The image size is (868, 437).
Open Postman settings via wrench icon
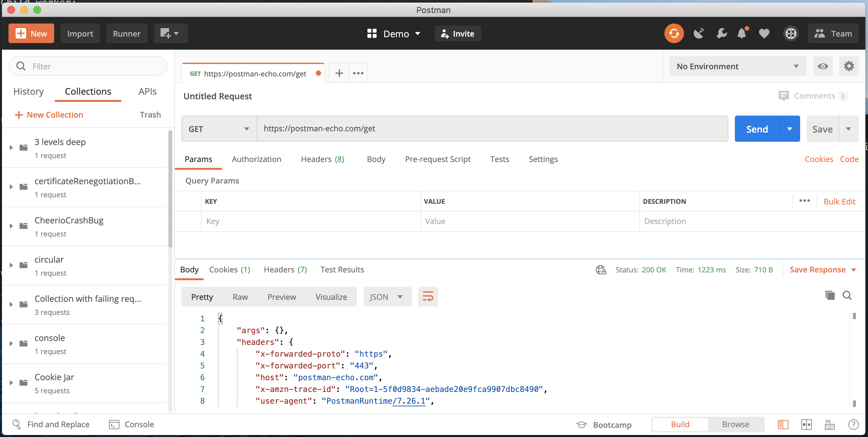point(721,33)
